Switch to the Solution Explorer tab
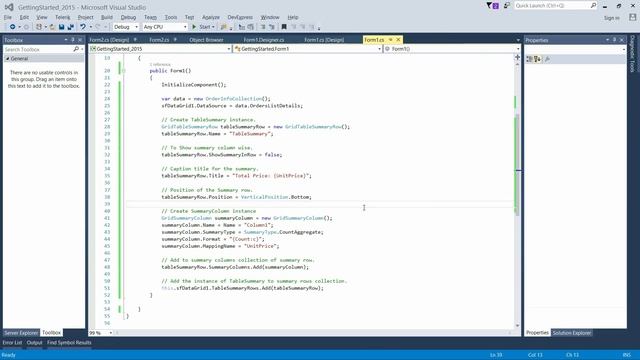The image size is (640, 360). point(571,333)
